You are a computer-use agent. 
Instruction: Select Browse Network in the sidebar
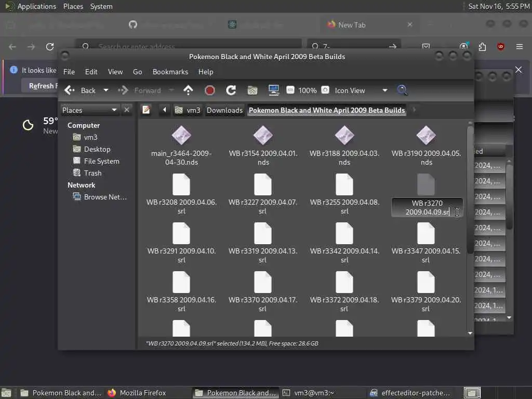100,197
